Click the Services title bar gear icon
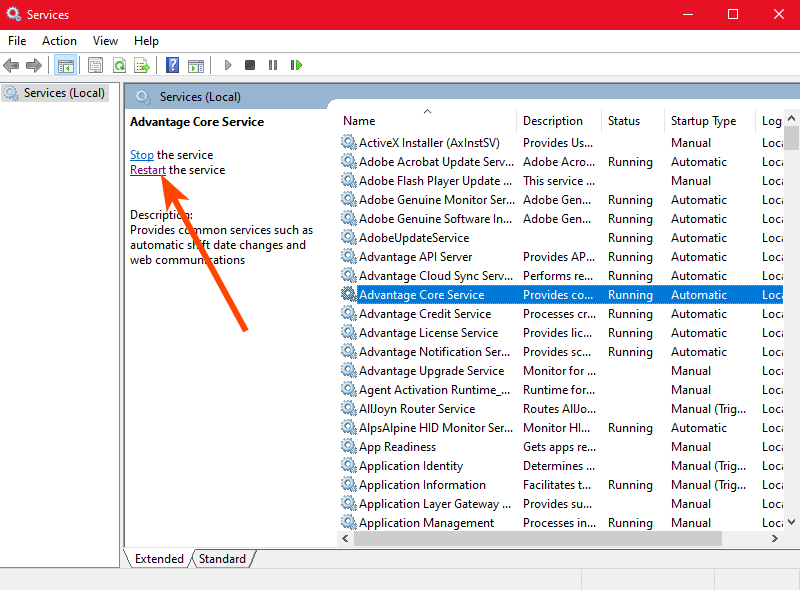Screen dimensions: 800x590 14,14
